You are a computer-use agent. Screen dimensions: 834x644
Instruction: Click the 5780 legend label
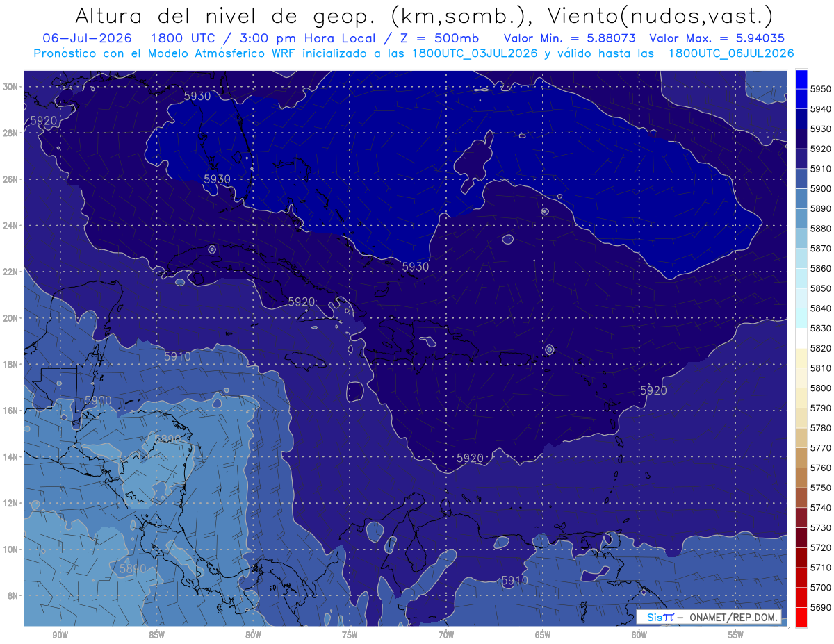(821, 428)
